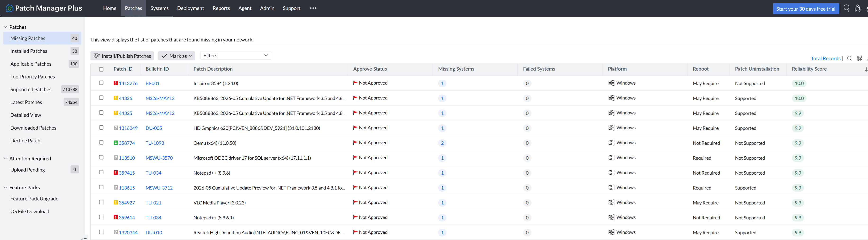Click the Patch Manager Plus logo icon
868x240 pixels.
[9, 8]
